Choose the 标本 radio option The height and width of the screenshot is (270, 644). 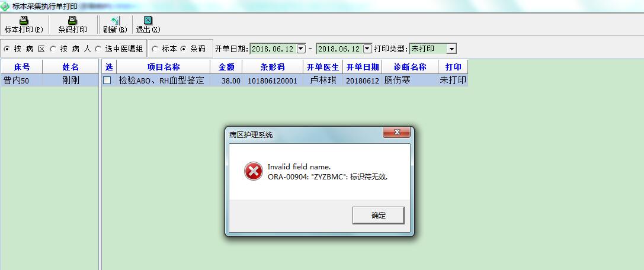tap(155, 49)
